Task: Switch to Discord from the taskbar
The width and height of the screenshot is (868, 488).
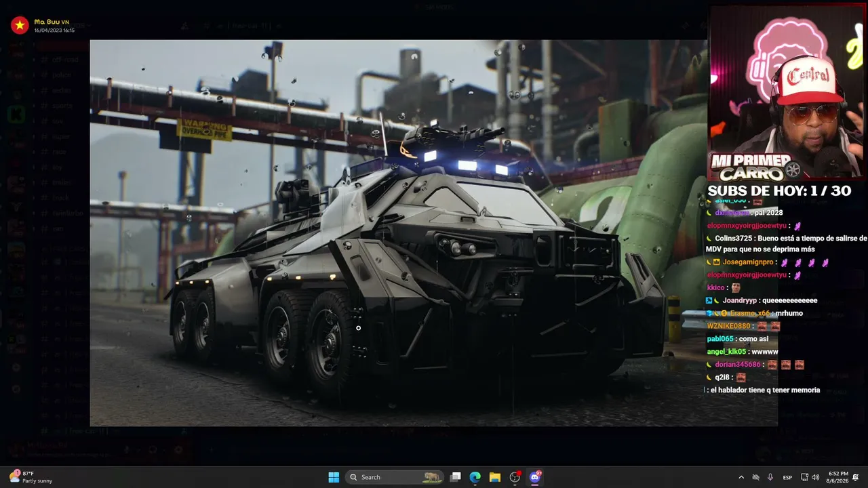Action: [534, 477]
